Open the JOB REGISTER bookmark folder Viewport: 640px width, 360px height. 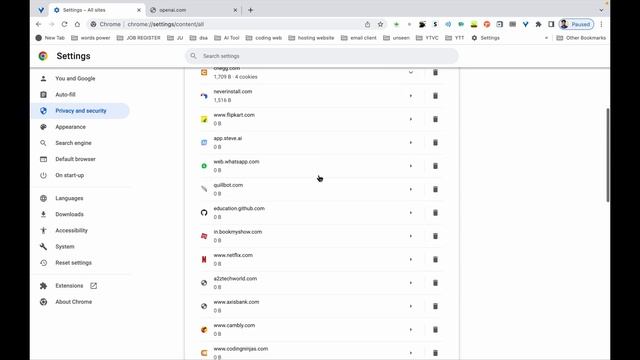pos(138,38)
